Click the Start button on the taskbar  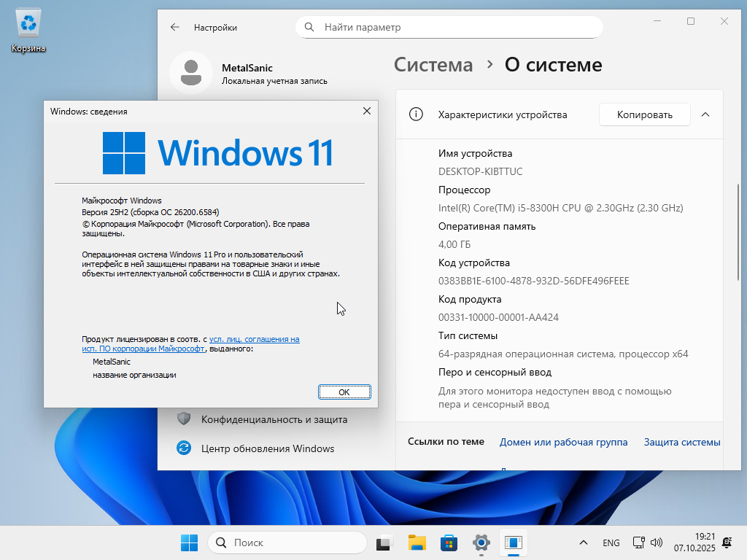pyautogui.click(x=189, y=542)
